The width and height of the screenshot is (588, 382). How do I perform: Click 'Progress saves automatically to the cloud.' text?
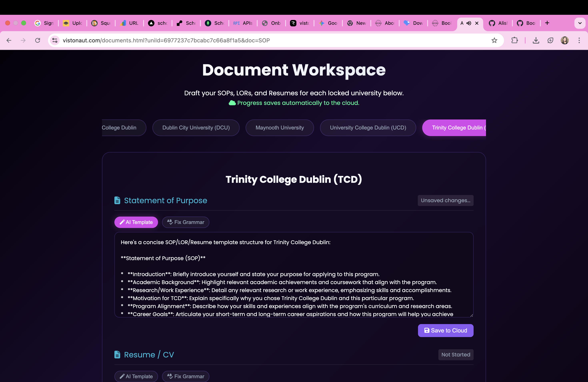tap(298, 103)
